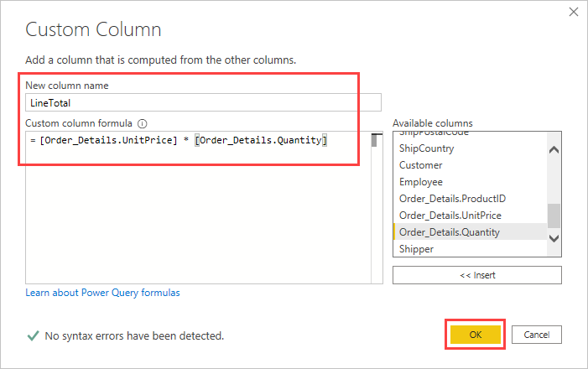
Task: Click the formula info icon
Action: point(143,122)
